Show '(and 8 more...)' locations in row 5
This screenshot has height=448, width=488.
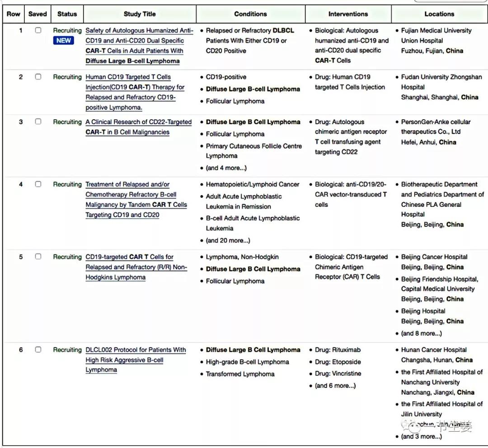[421, 333]
